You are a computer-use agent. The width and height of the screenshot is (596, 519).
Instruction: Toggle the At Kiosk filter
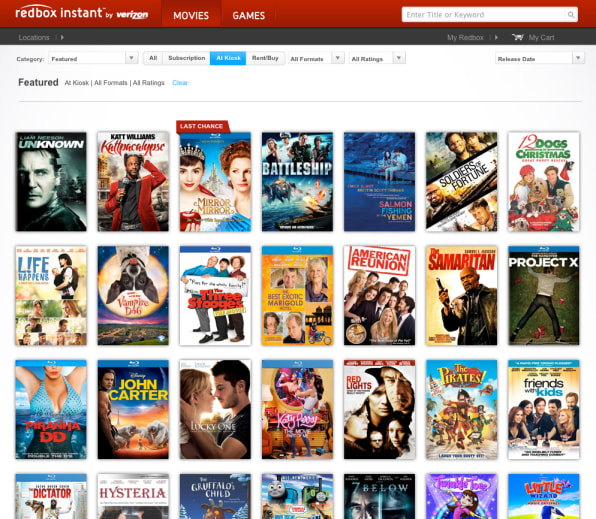228,58
